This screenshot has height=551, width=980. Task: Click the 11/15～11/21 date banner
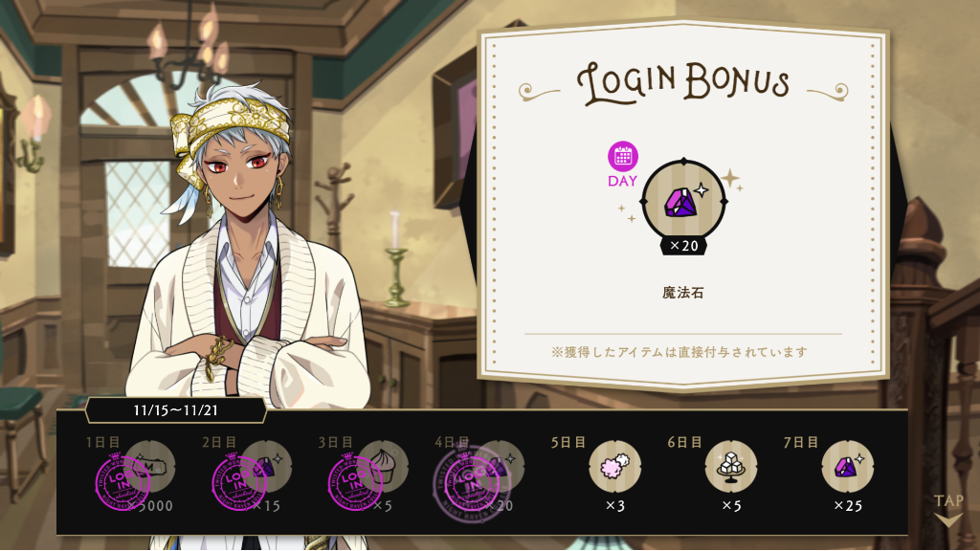(176, 410)
